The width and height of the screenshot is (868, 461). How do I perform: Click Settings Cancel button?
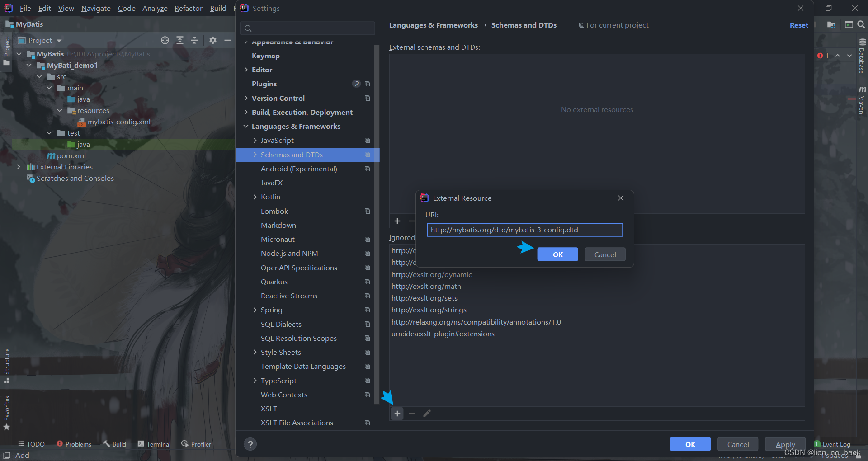click(x=738, y=444)
